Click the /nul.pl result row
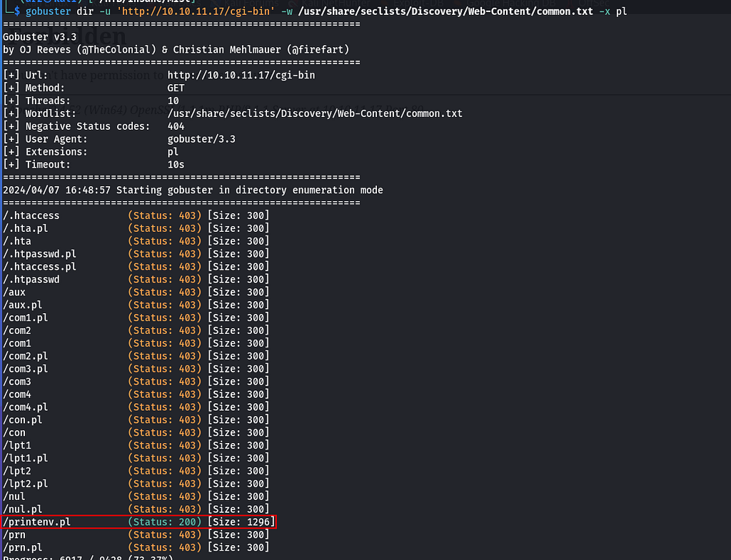Screen dimensions: 731x560 click(136, 509)
